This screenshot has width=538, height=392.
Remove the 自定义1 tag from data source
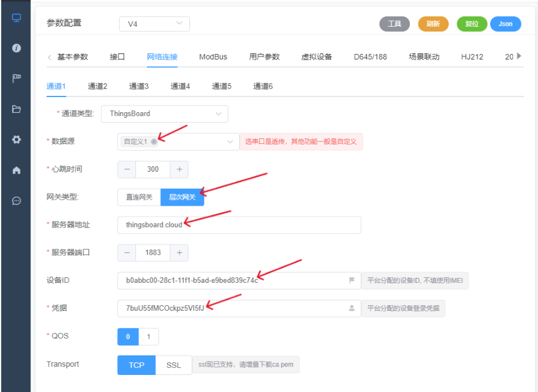point(154,141)
